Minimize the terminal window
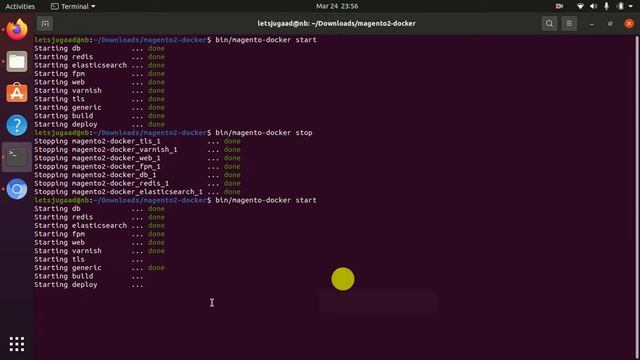Screen dimensions: 640x360 (591, 24)
